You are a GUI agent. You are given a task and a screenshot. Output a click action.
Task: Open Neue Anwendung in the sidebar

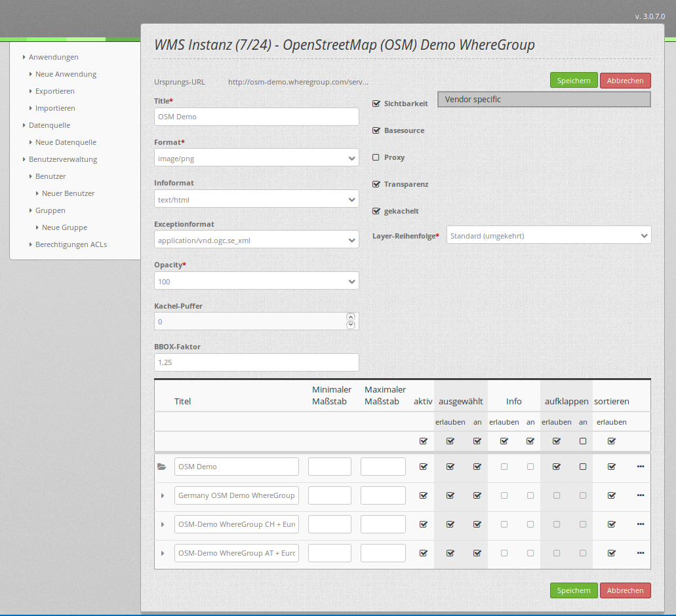click(x=66, y=74)
